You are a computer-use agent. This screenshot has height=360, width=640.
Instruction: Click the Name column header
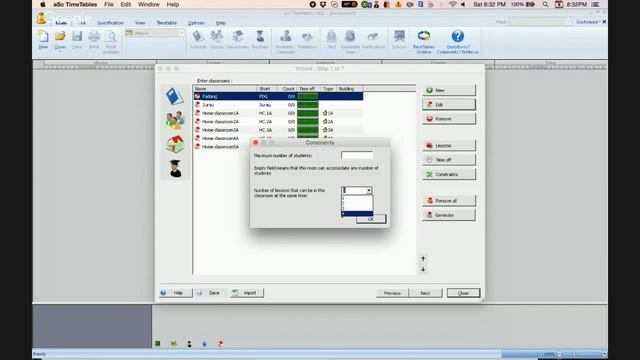(x=225, y=89)
